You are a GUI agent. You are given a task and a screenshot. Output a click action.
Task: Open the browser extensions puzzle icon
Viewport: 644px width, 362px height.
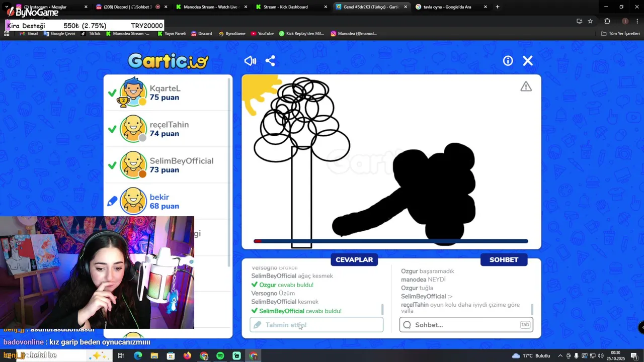point(607,21)
